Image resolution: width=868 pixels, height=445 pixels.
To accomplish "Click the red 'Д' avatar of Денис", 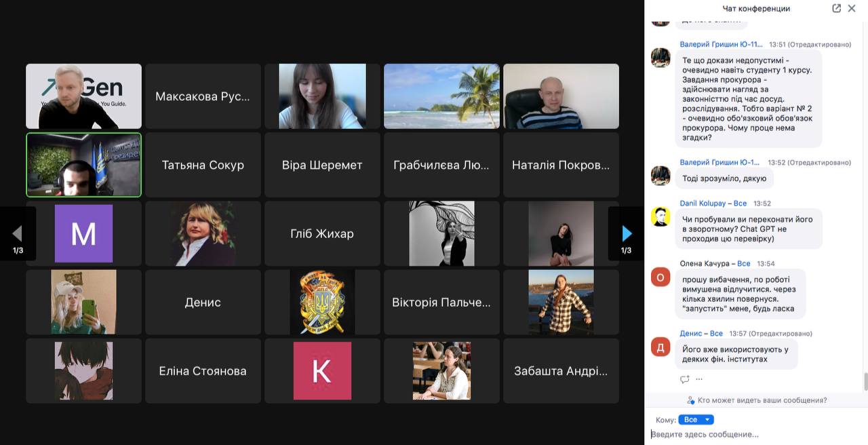I will (660, 347).
